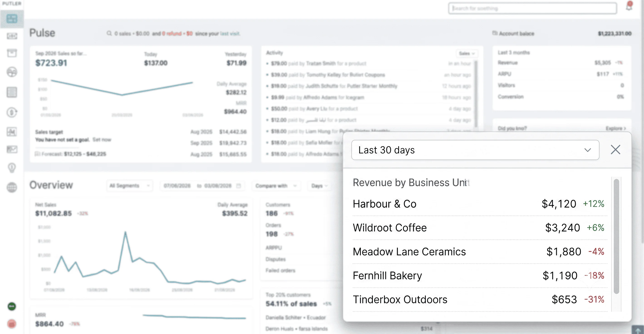Click the red avatar icon at the sidebar bottom
The height and width of the screenshot is (334, 644).
coord(12,324)
